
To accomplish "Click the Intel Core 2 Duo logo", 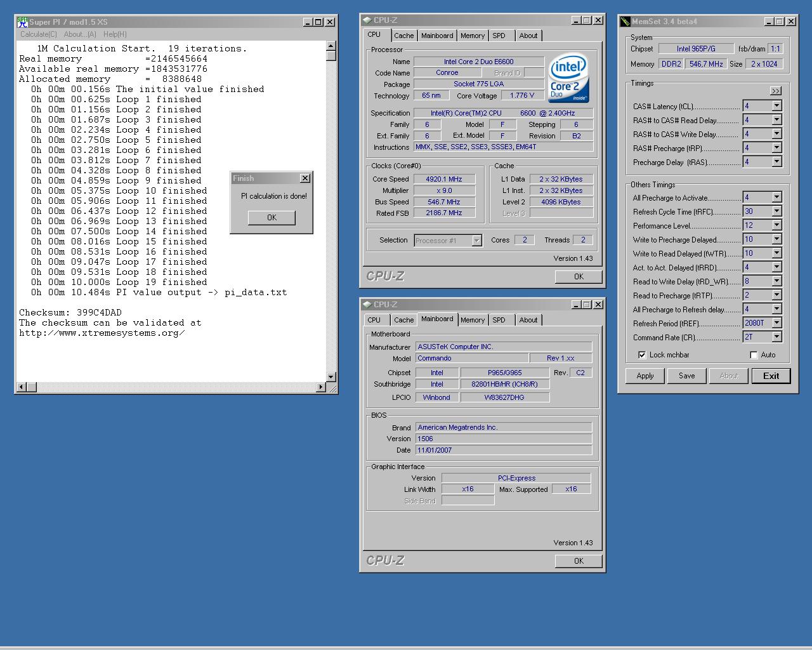I will click(x=568, y=79).
